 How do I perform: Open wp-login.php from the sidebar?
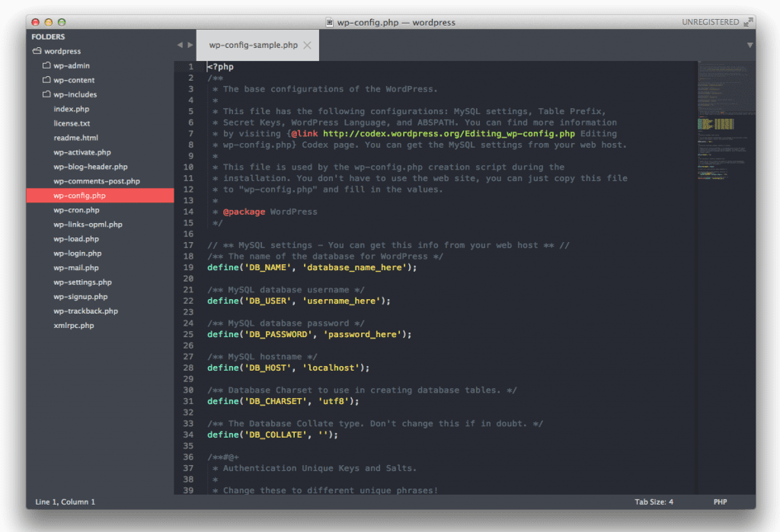[x=76, y=253]
